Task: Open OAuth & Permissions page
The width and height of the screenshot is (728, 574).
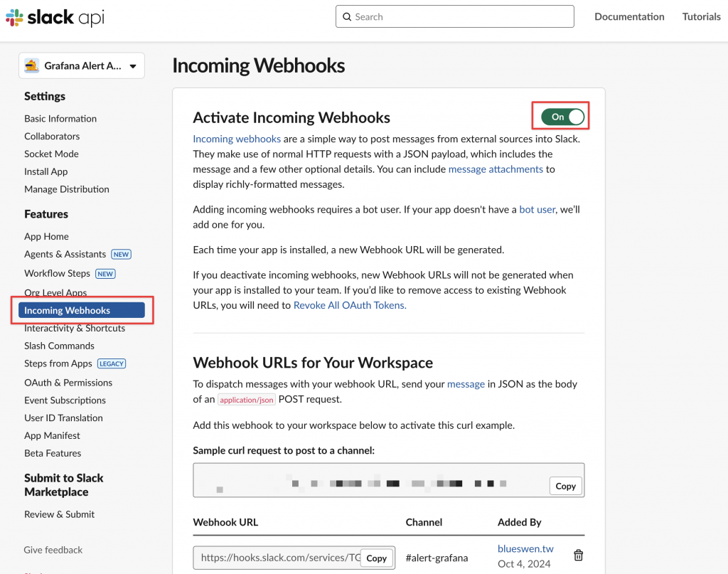Action: 68,383
